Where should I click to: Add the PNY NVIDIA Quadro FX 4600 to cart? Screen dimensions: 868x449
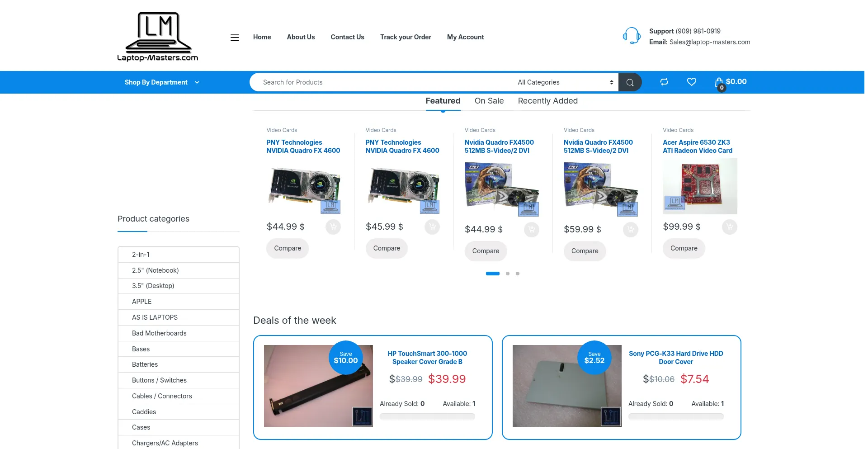(333, 227)
